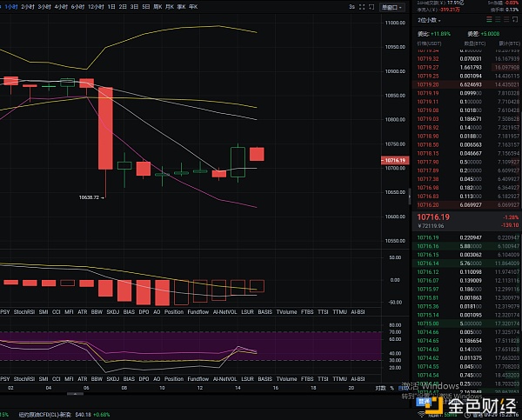Select Position in upper indicator bar
Image resolution: width=522 pixels, height=420 pixels.
click(x=174, y=312)
